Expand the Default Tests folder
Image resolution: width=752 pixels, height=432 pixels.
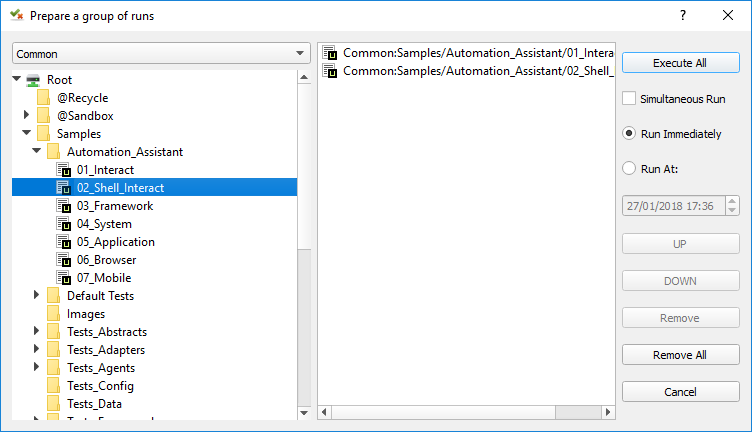[36, 294]
